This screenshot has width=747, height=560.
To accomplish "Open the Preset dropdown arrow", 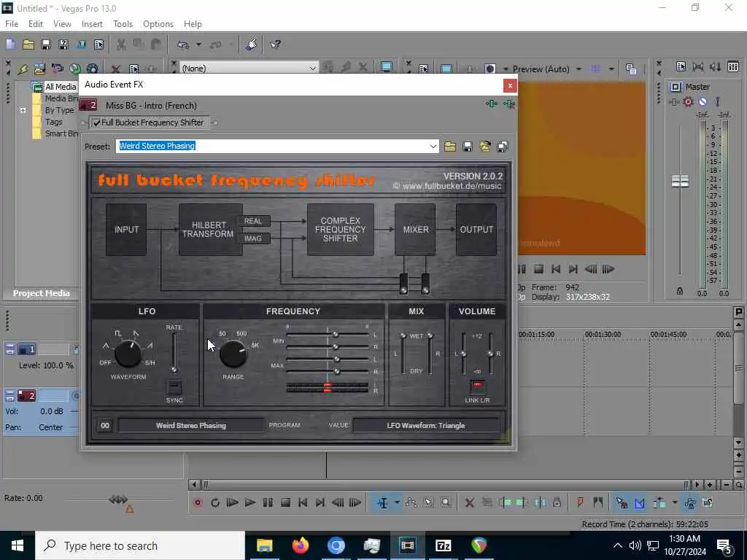I will [x=433, y=146].
